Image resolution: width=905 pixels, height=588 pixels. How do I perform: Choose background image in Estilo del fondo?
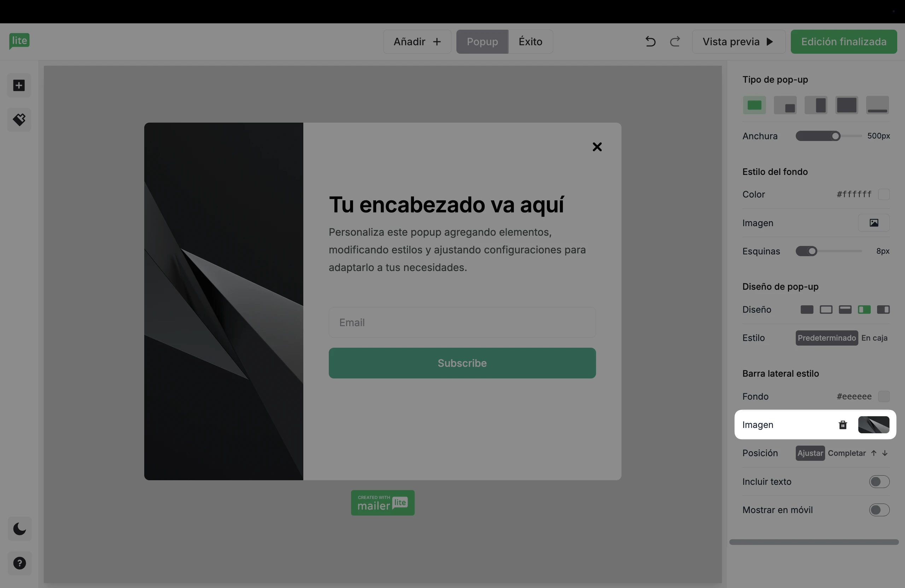tap(874, 223)
